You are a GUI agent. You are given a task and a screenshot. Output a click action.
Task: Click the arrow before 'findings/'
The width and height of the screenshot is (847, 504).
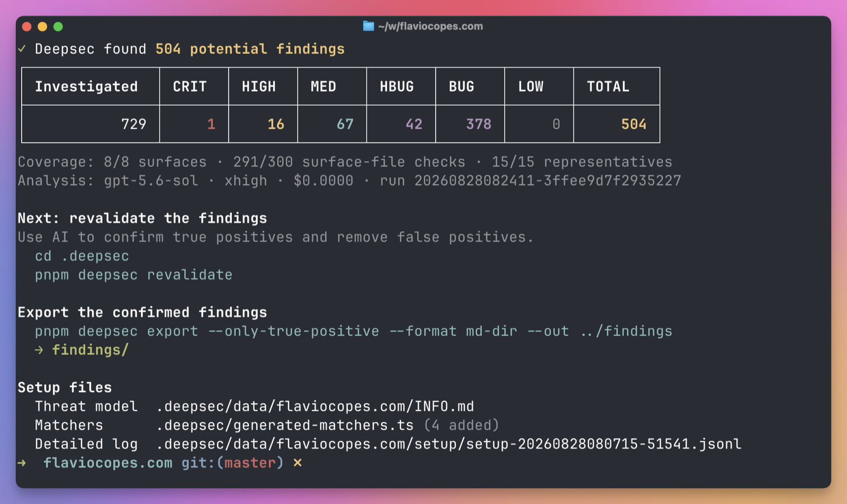point(39,350)
